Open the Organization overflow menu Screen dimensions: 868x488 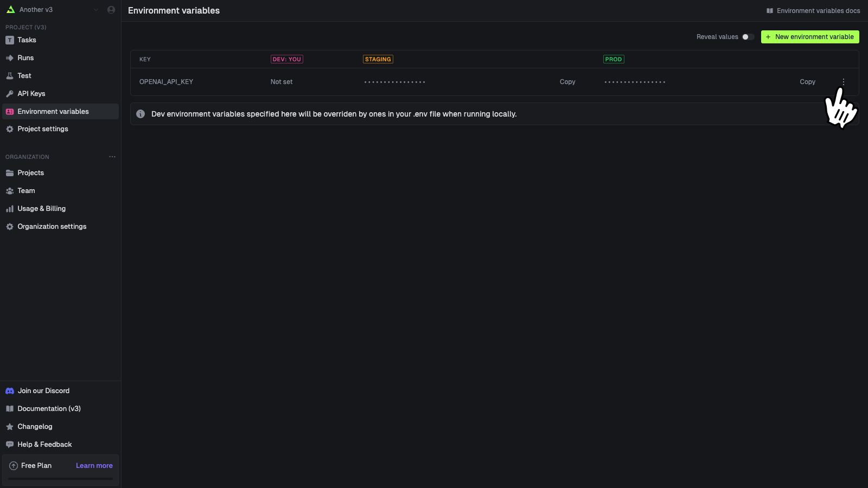(112, 157)
